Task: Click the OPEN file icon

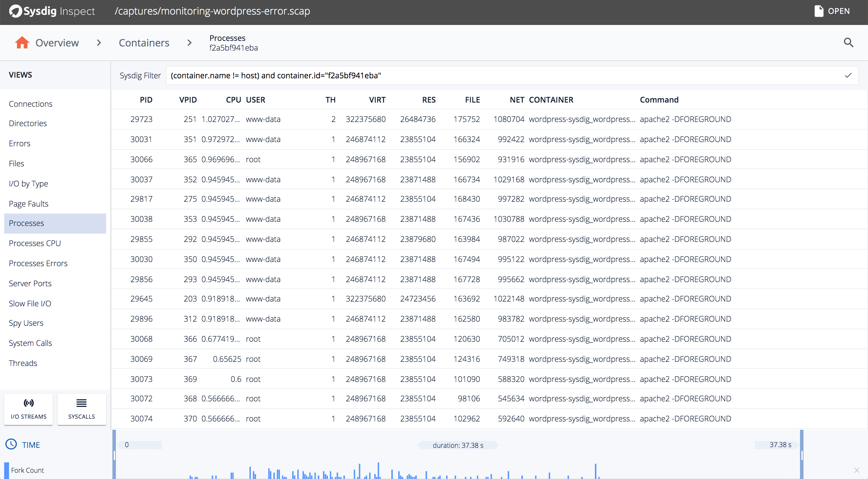Action: coord(819,11)
